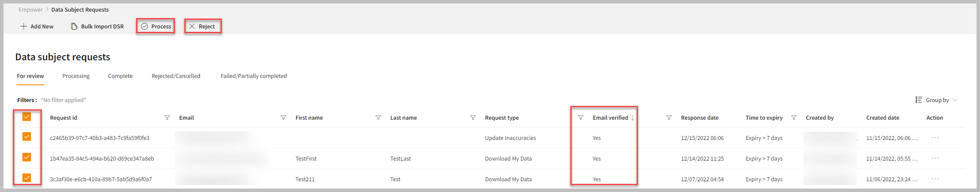Go to Empower in the breadcrumb

tap(31, 9)
